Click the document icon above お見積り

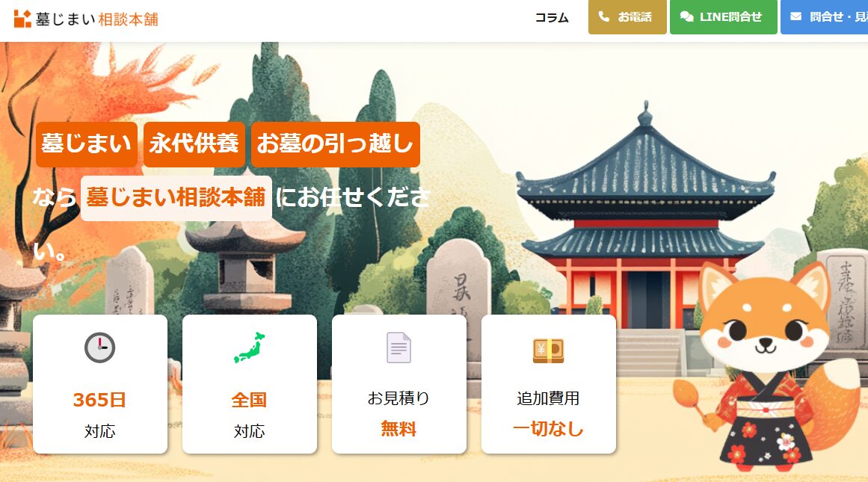click(x=398, y=347)
